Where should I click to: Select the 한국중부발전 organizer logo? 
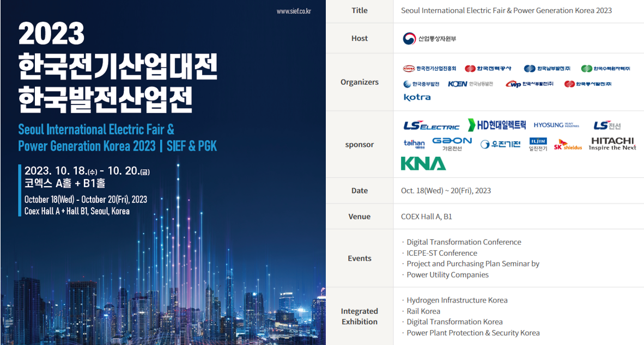point(421,84)
